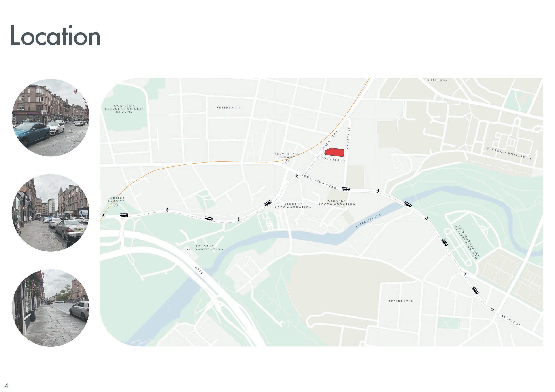Viewport: 555px width, 392px height.
Task: Click the Partick Subway 'S' station icon
Action: pos(116,205)
